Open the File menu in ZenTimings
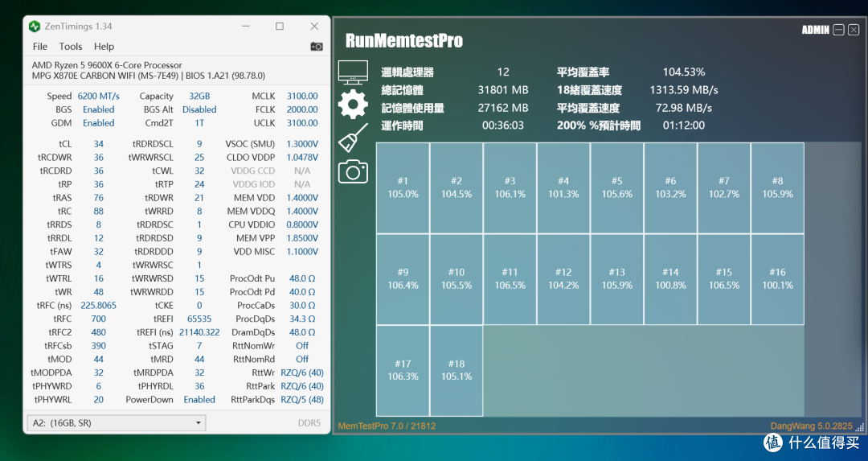Screen dimensions: 868x461 click(40, 47)
